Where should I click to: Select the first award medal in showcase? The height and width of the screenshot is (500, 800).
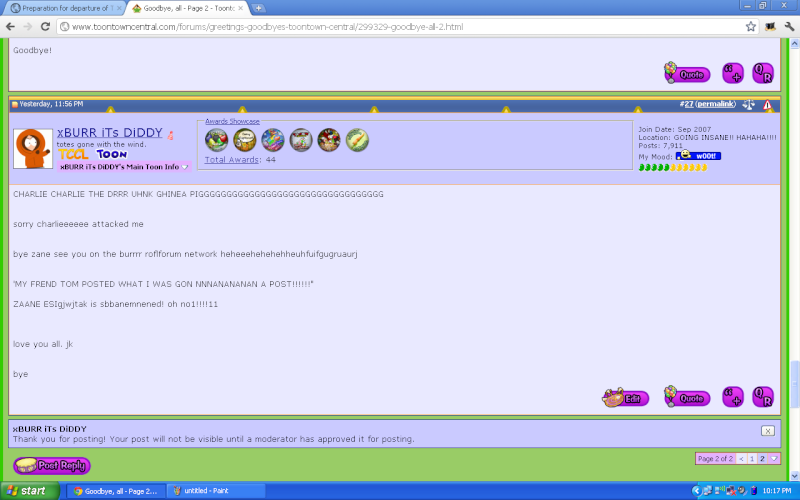pyautogui.click(x=216, y=140)
